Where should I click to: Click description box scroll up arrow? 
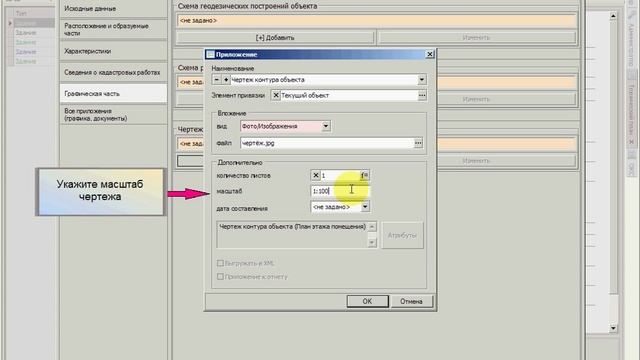[372, 227]
